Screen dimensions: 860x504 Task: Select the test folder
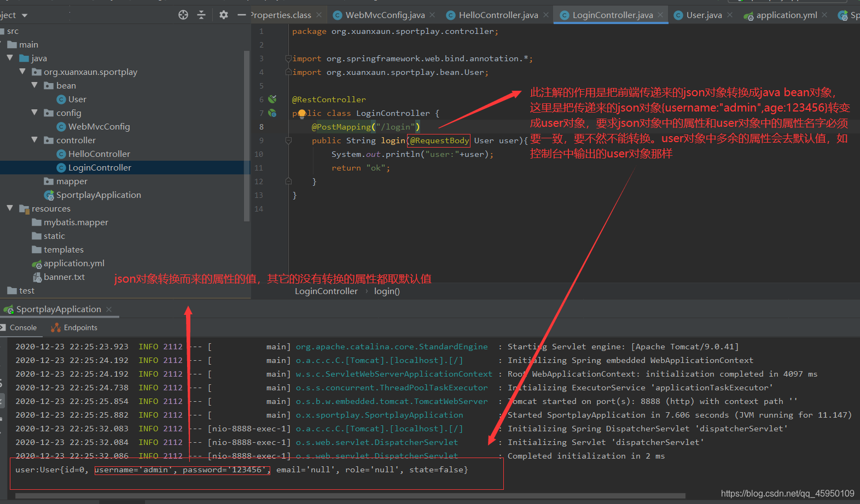click(x=26, y=291)
